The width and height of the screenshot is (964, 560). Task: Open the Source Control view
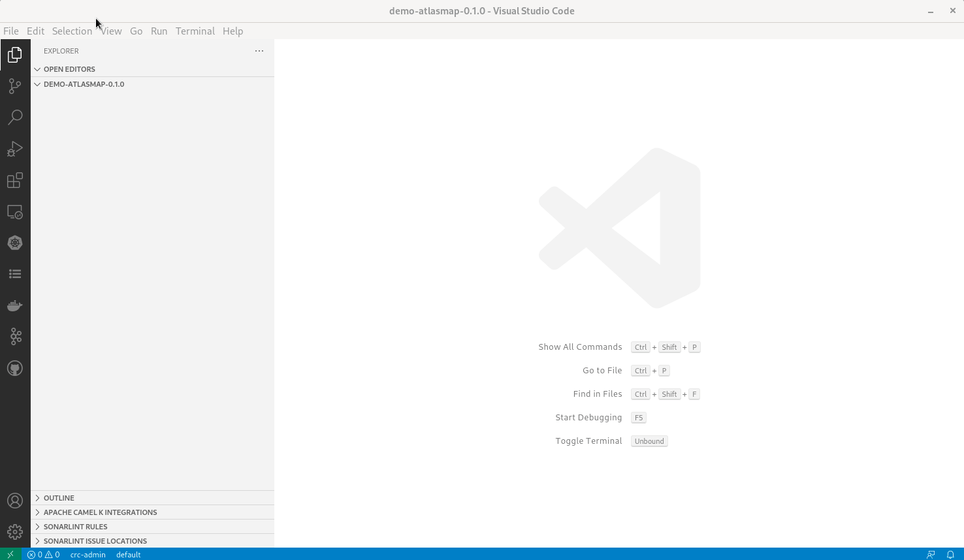(x=16, y=86)
